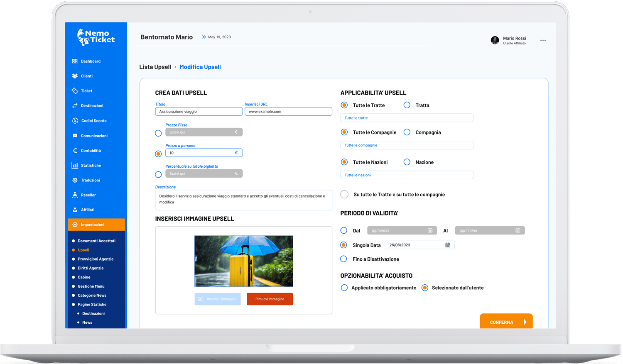Image resolution: width=623 pixels, height=364 pixels.
Task: Select Applicato obbligatoriamente radio option
Action: (x=344, y=288)
